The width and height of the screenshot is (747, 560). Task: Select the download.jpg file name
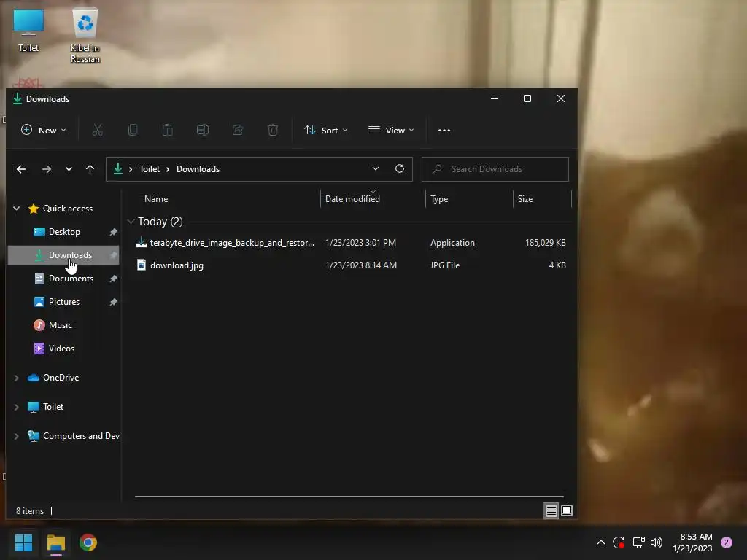point(177,265)
